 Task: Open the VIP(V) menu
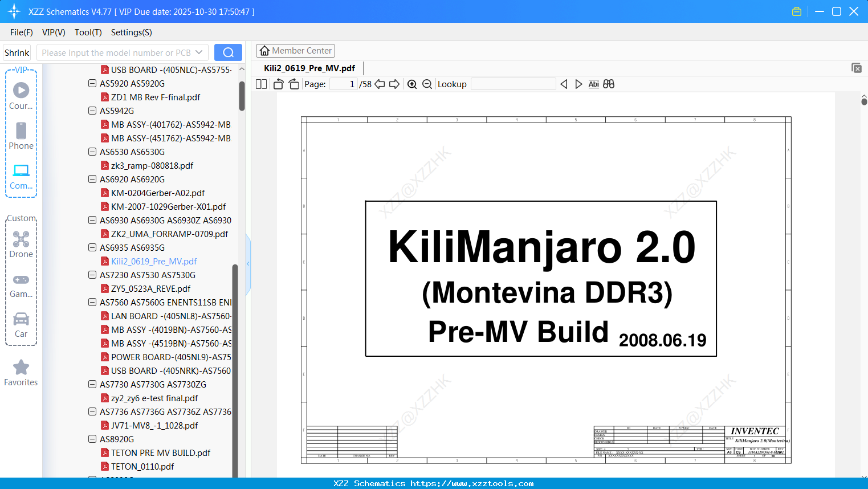click(x=54, y=32)
